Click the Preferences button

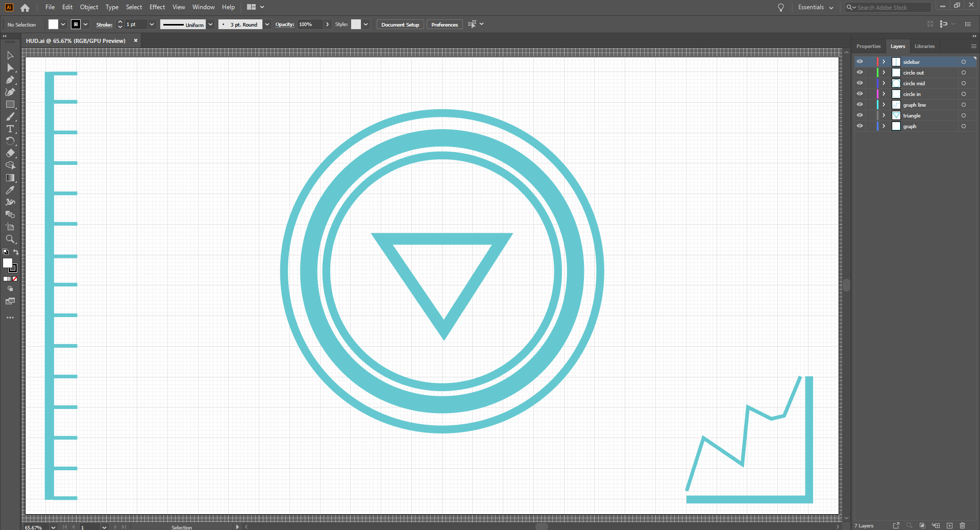[445, 25]
